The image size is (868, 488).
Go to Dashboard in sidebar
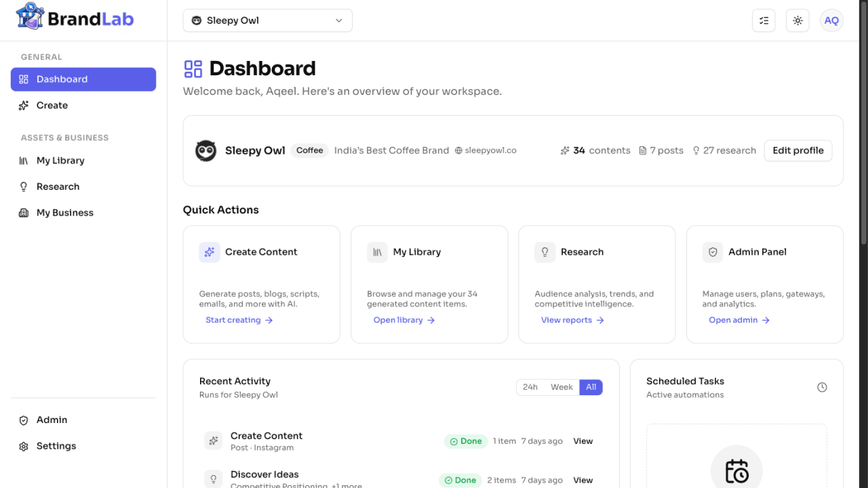83,79
